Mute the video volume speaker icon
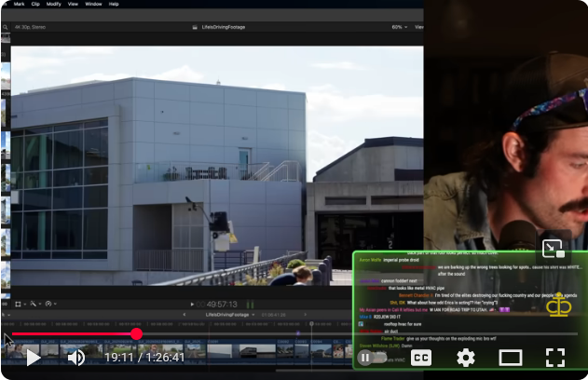 [76, 358]
